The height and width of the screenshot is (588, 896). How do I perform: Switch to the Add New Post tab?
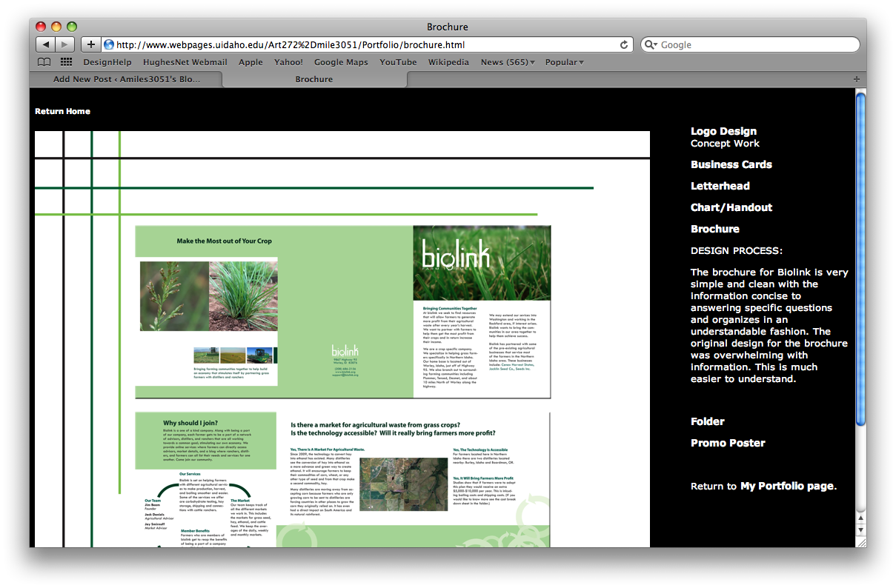pos(126,79)
